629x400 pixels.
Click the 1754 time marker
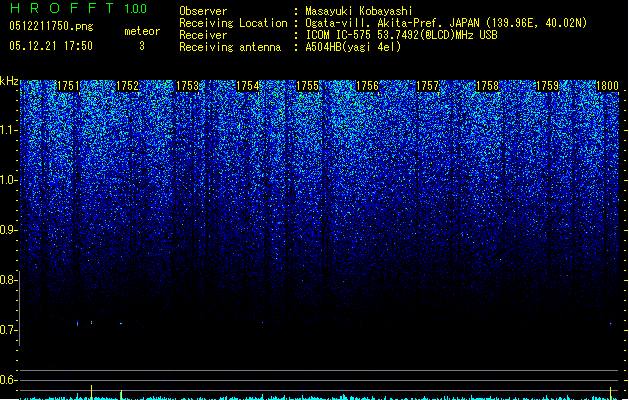point(248,86)
